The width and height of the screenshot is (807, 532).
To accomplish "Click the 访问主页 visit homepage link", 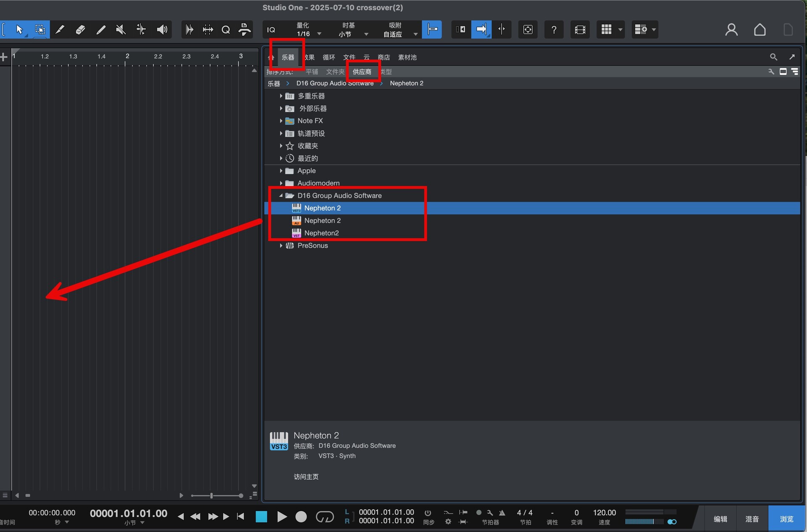I will coord(306,477).
